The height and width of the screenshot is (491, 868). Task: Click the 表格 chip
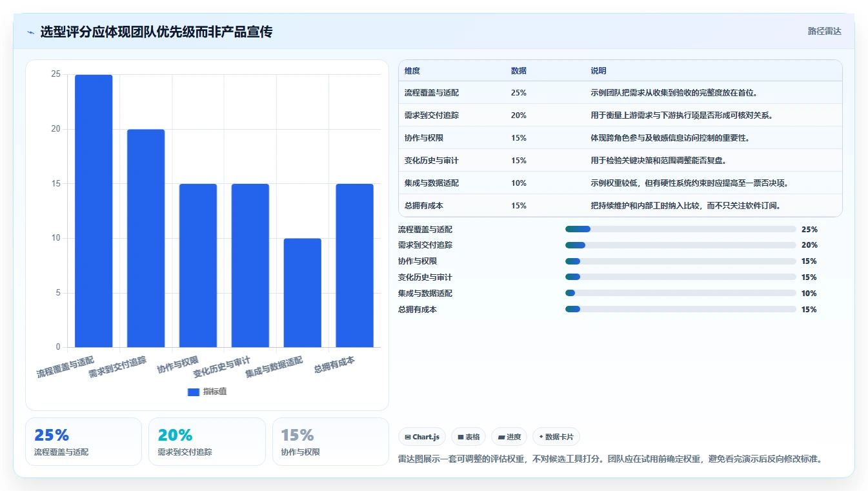click(469, 437)
